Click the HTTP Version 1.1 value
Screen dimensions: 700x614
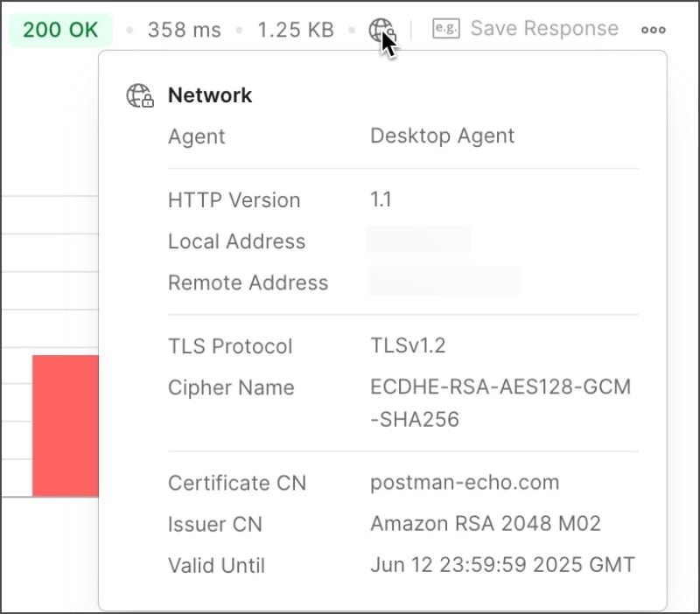(x=381, y=199)
